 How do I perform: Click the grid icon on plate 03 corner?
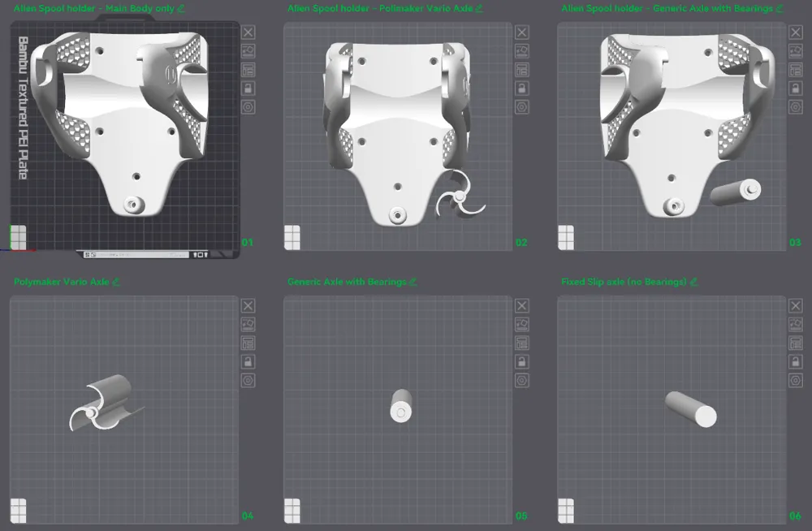coord(567,238)
